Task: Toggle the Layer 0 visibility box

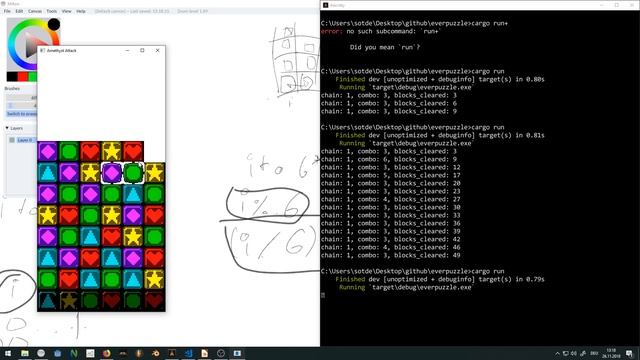Action: point(12,140)
